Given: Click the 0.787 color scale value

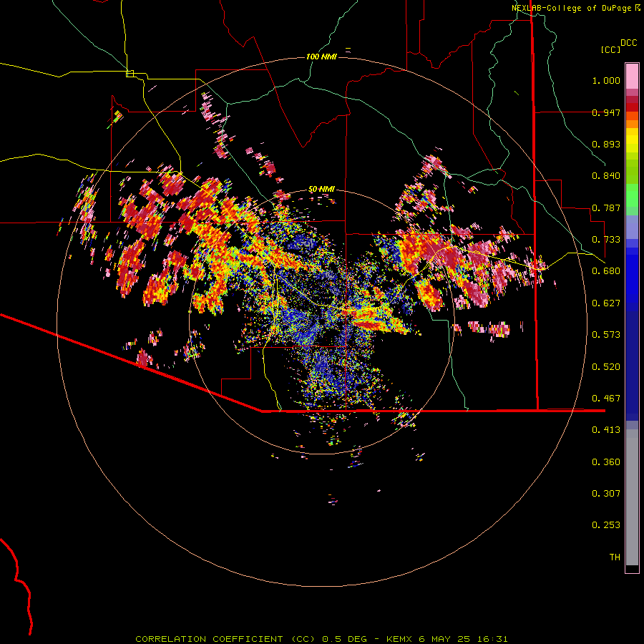Looking at the screenshot, I should pos(606,208).
